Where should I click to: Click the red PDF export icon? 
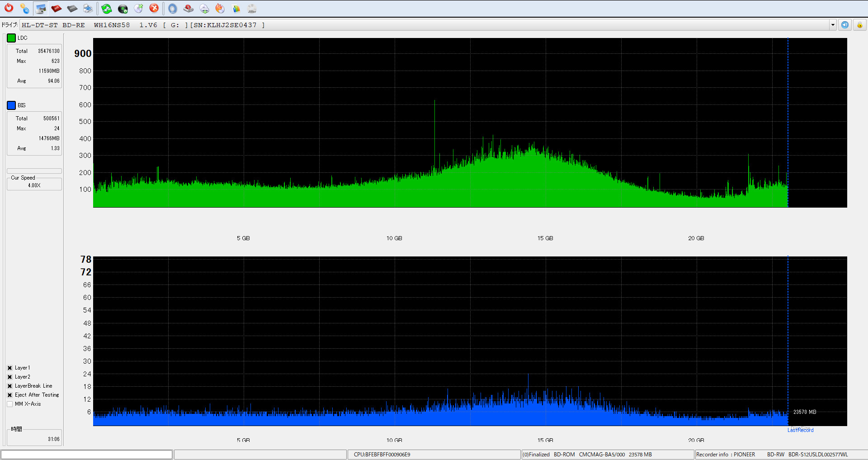point(57,9)
